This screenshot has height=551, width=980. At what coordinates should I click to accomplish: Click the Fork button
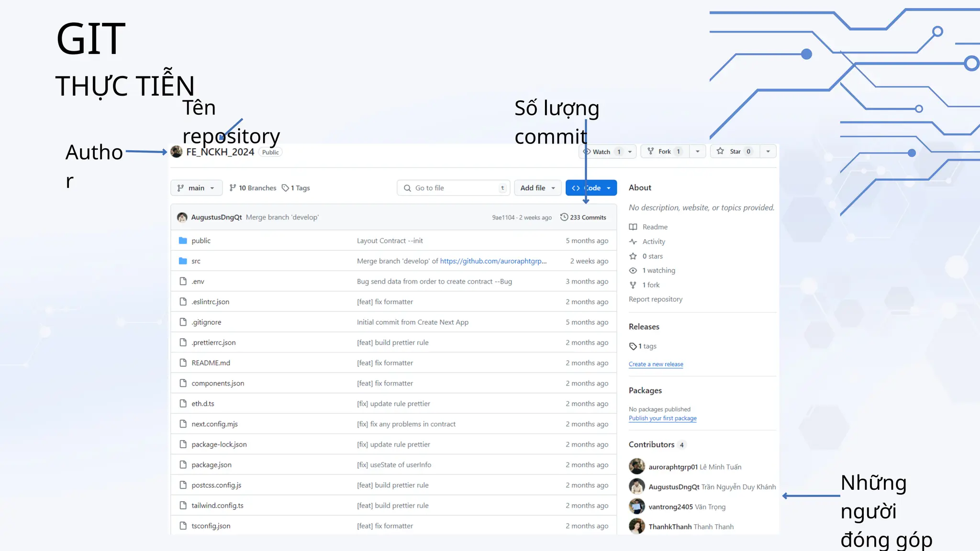click(x=665, y=152)
